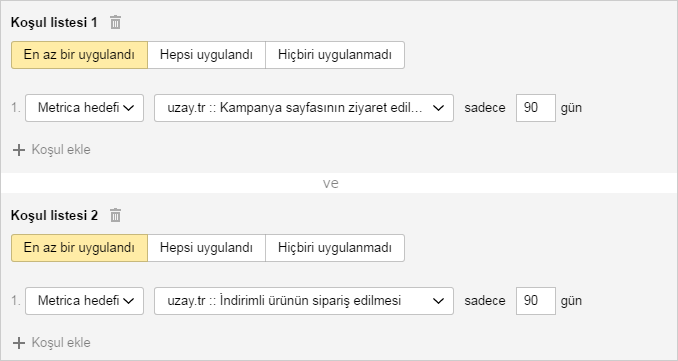Click chevron arrow of list 1 goal selector
Viewport: 678px width, 361px height.
pos(438,108)
